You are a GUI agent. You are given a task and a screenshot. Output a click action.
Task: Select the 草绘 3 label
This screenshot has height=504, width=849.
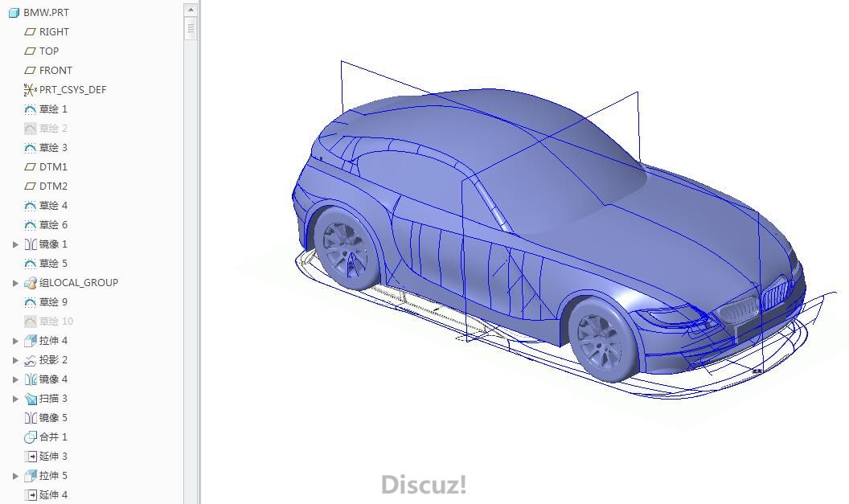click(53, 148)
